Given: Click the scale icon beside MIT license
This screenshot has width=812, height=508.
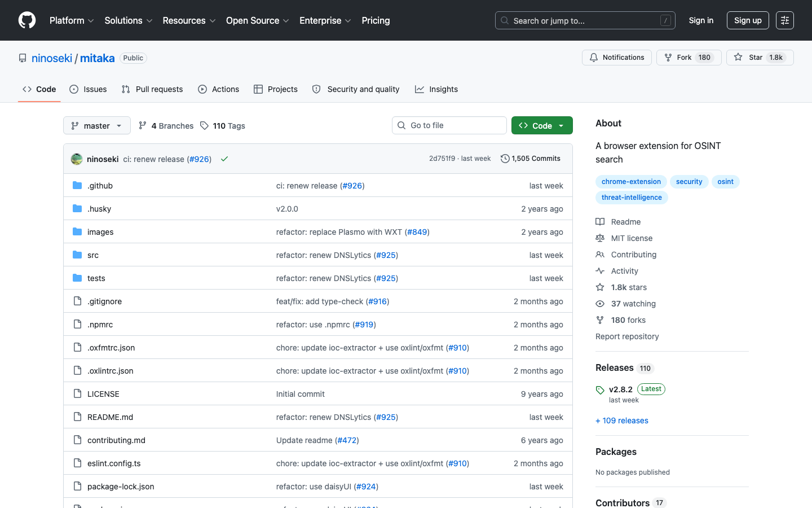Looking at the screenshot, I should (x=600, y=238).
